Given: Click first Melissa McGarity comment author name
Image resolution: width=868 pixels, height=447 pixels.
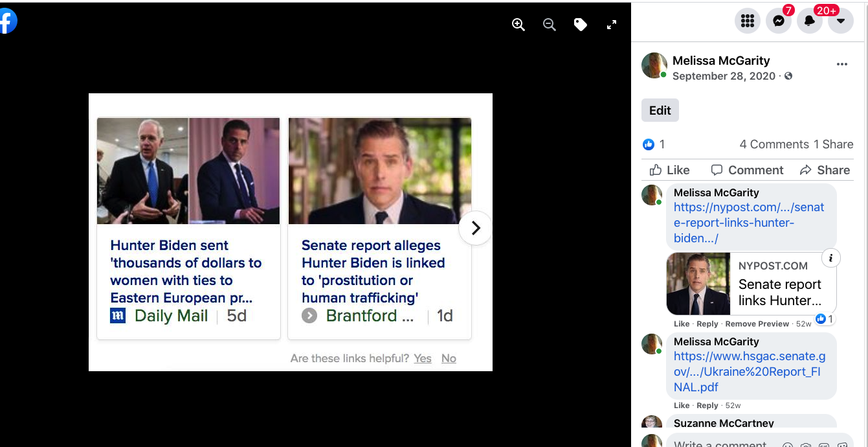Looking at the screenshot, I should pos(717,192).
